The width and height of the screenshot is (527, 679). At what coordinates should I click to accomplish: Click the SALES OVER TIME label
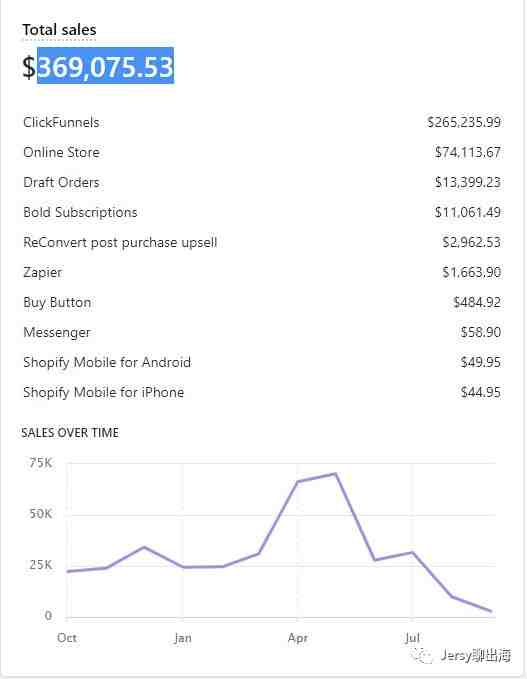[x=70, y=433]
